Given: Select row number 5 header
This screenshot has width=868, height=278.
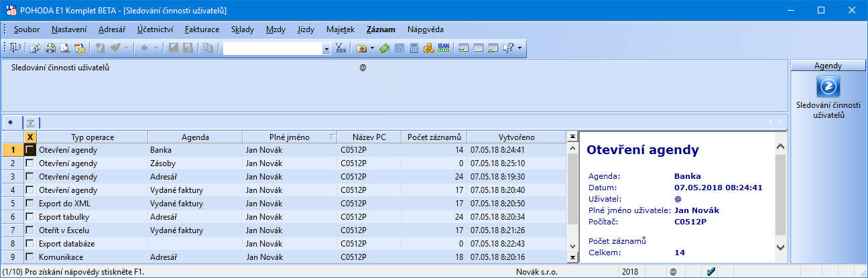Looking at the screenshot, I should coord(12,203).
